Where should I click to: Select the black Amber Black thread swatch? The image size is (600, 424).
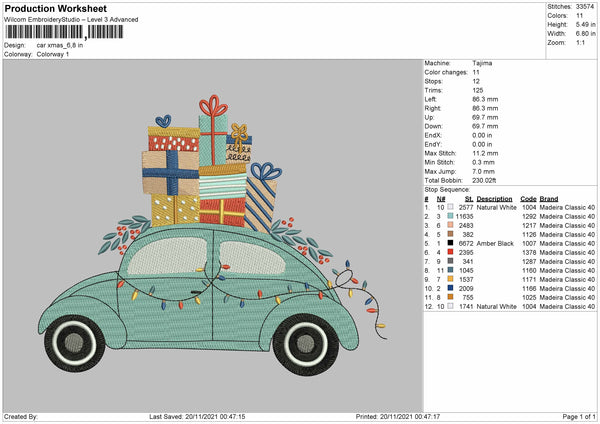(452, 243)
